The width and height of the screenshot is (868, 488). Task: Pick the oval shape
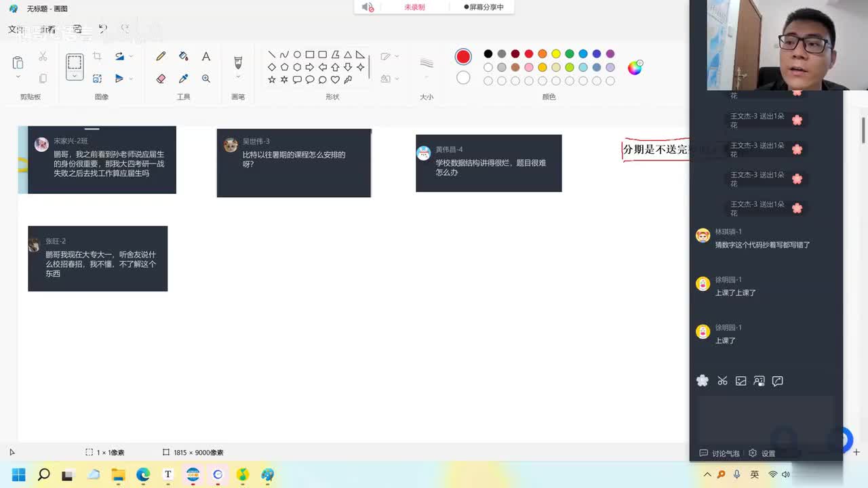pyautogui.click(x=297, y=54)
